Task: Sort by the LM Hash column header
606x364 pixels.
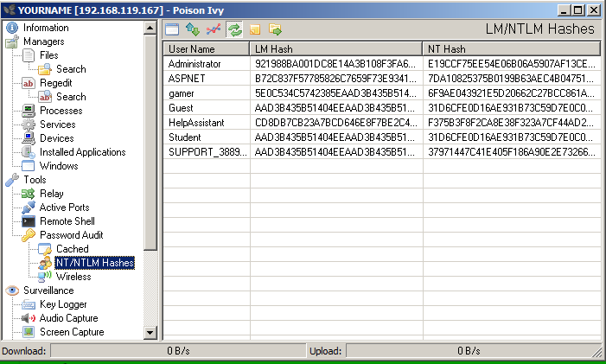Action: tap(336, 49)
